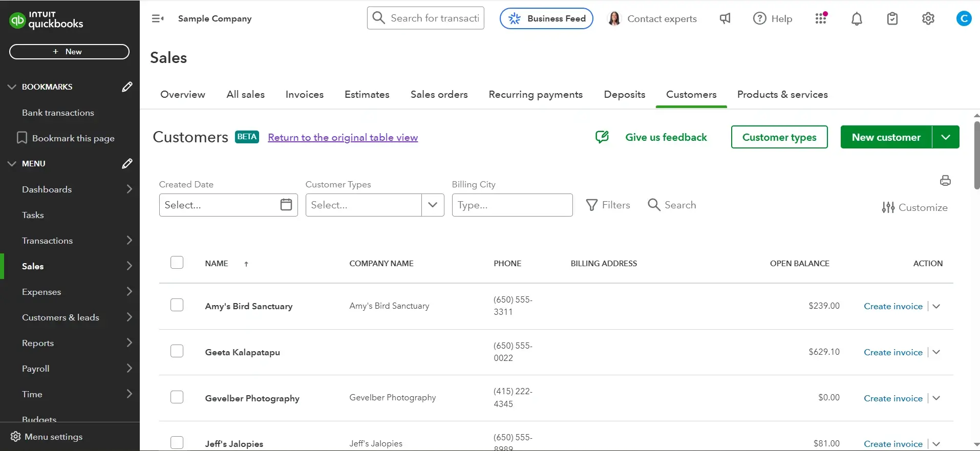Open the apps grid icon
Viewport: 980px width, 451px height.
[x=821, y=18]
